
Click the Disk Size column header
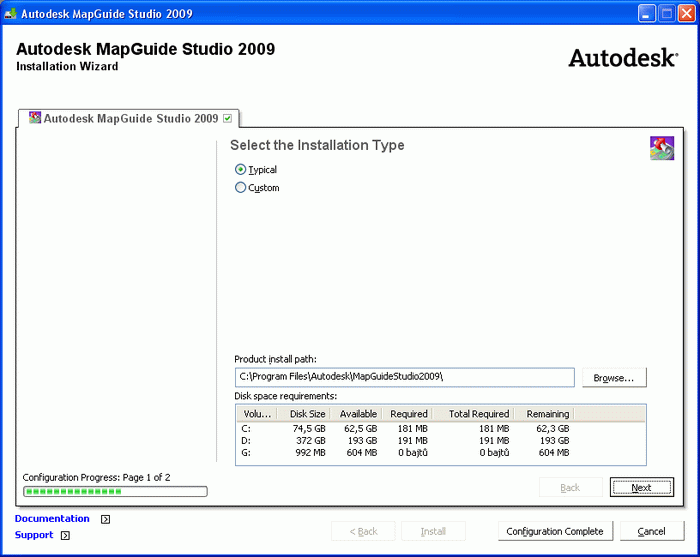tap(304, 414)
